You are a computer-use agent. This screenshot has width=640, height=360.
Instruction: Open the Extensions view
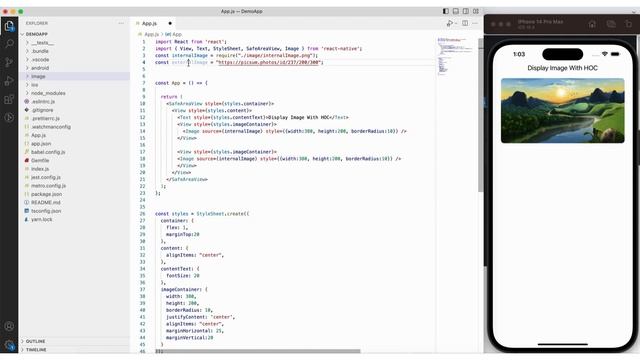pos(9,99)
